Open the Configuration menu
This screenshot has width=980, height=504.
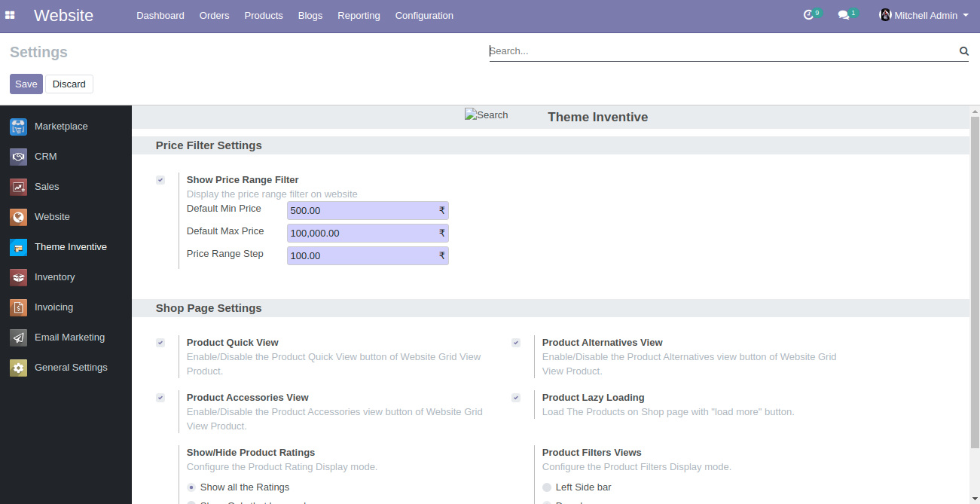(424, 15)
